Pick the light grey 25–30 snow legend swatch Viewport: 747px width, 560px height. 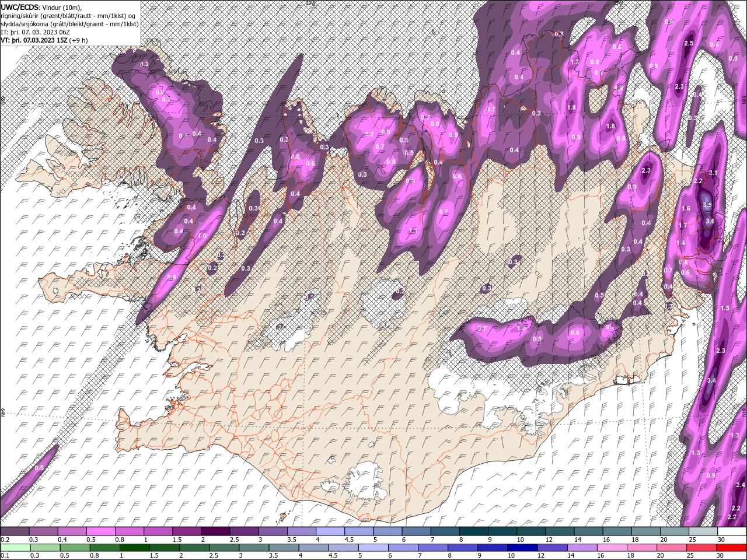click(703, 531)
